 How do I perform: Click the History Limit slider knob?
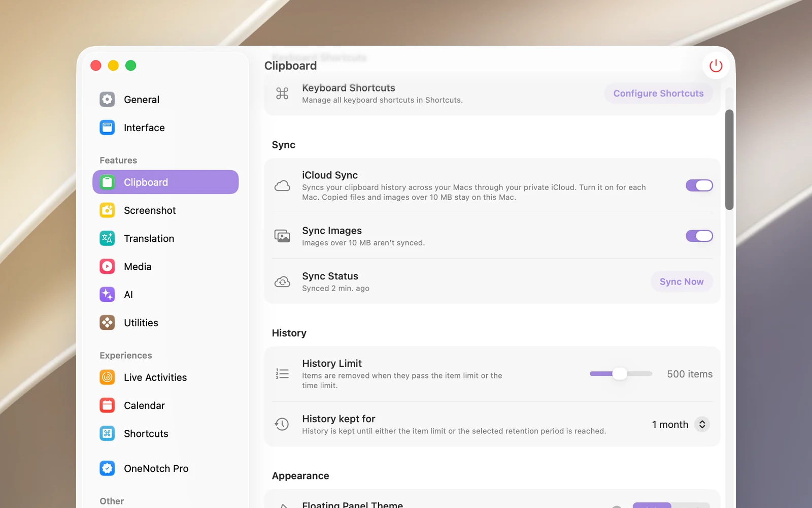(x=620, y=374)
